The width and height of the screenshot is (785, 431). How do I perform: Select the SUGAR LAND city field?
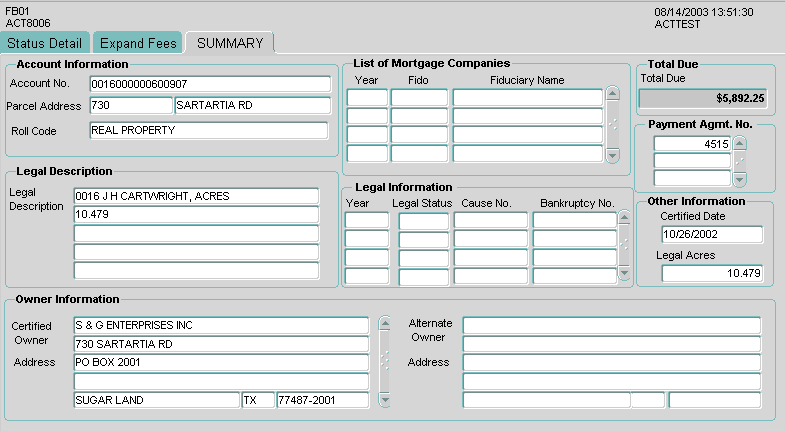coord(156,400)
